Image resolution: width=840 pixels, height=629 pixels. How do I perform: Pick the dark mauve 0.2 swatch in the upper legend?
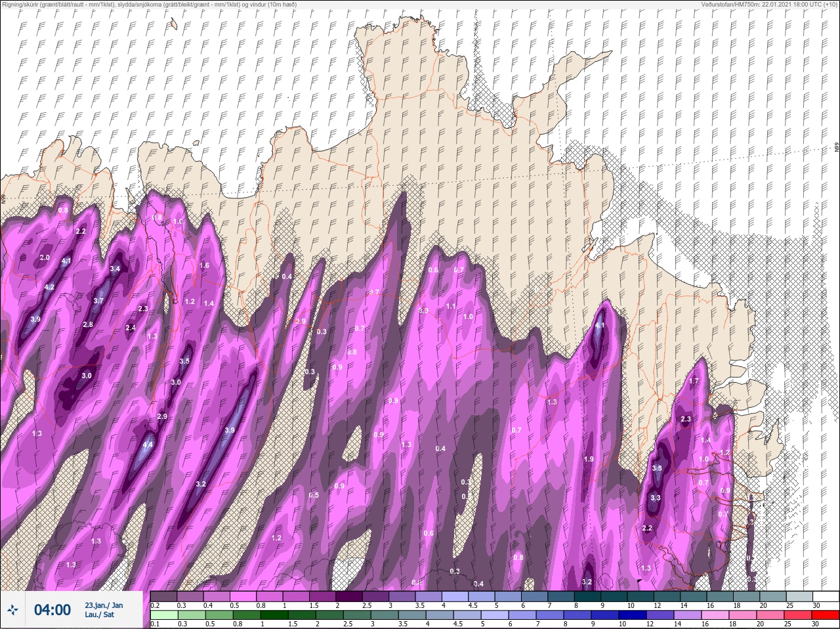(x=163, y=596)
